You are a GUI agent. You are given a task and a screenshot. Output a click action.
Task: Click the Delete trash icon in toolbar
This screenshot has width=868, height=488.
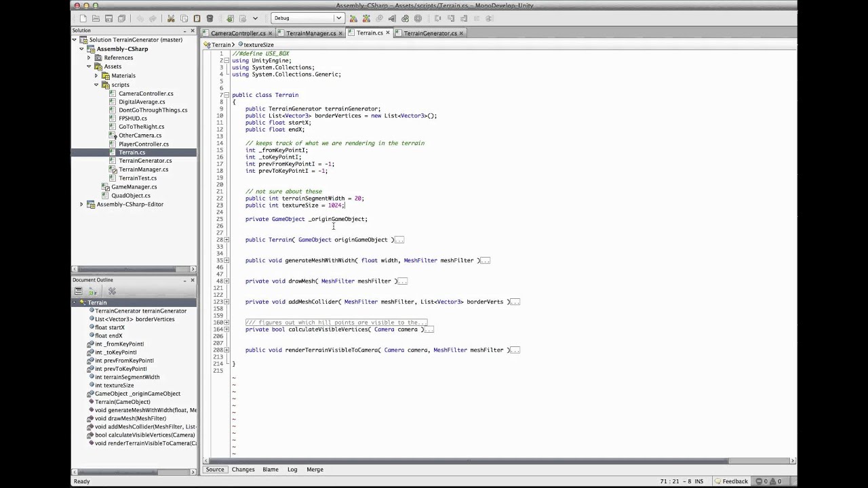click(x=210, y=18)
